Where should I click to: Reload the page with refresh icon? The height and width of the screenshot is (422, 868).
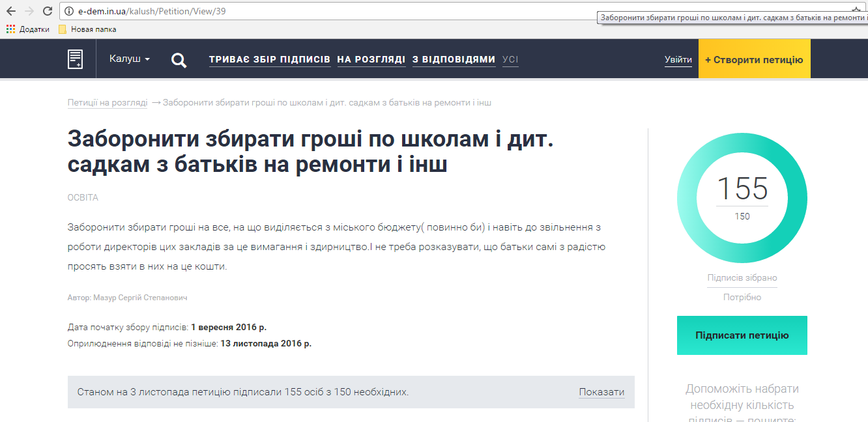(48, 11)
